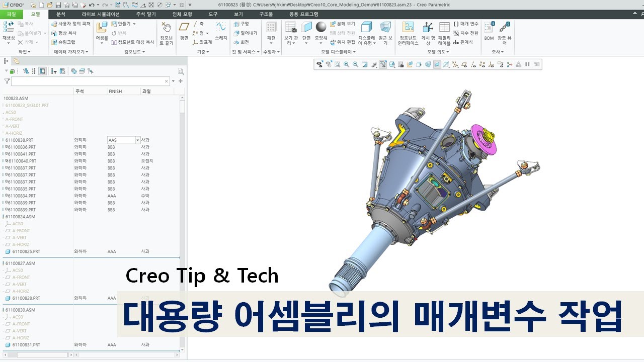This screenshot has height=362, width=644.
Task: Open the 파일 file menu
Action: tap(11, 14)
